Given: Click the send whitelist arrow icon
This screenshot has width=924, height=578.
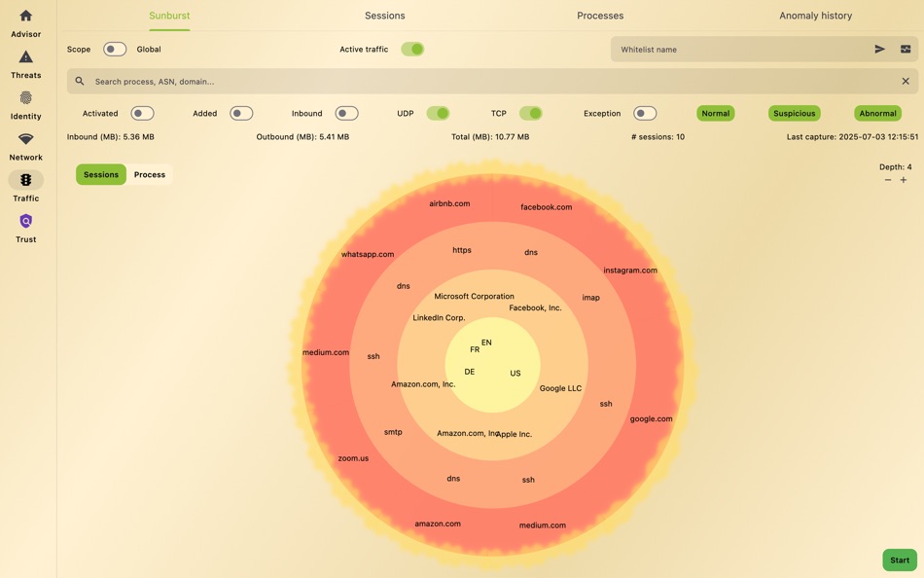Looking at the screenshot, I should click(x=880, y=50).
